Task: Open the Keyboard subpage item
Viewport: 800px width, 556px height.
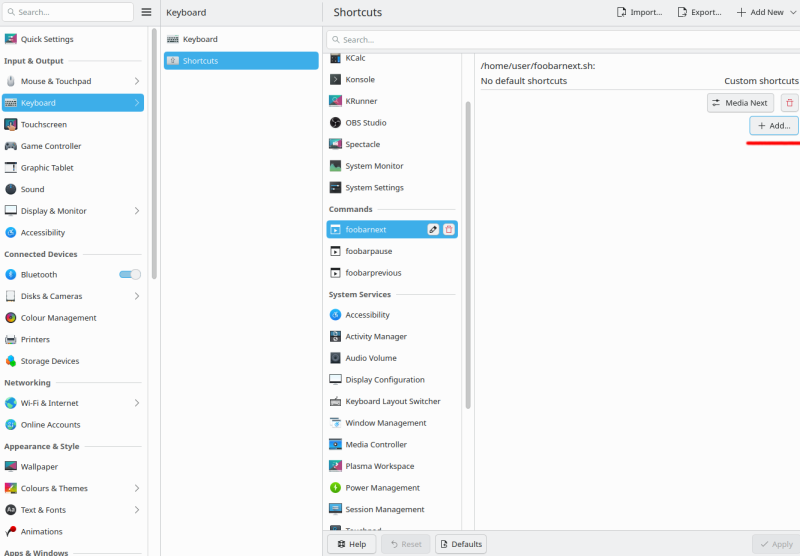Action: click(x=241, y=39)
